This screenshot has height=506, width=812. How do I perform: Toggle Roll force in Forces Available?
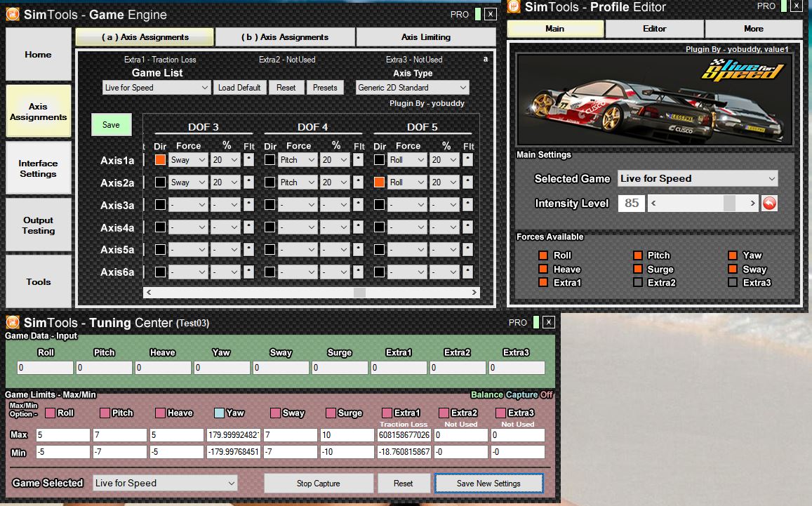click(543, 255)
